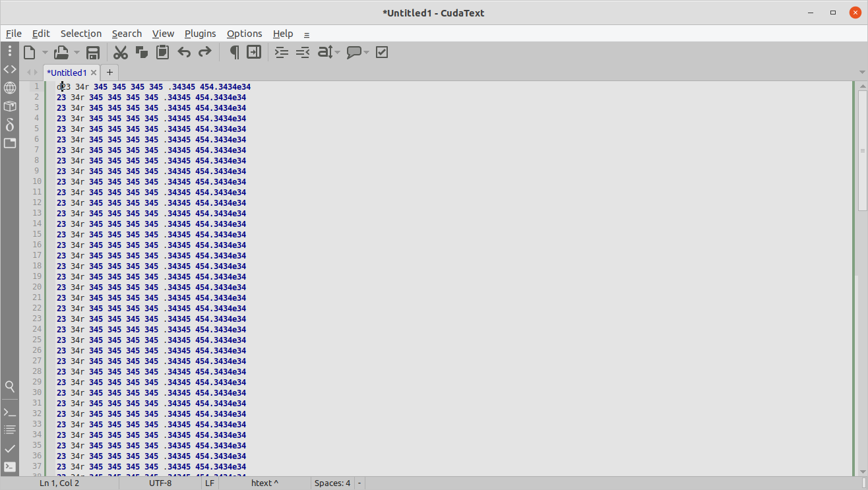Open the globe sidebar panel icon
The image size is (868, 490).
coord(10,88)
